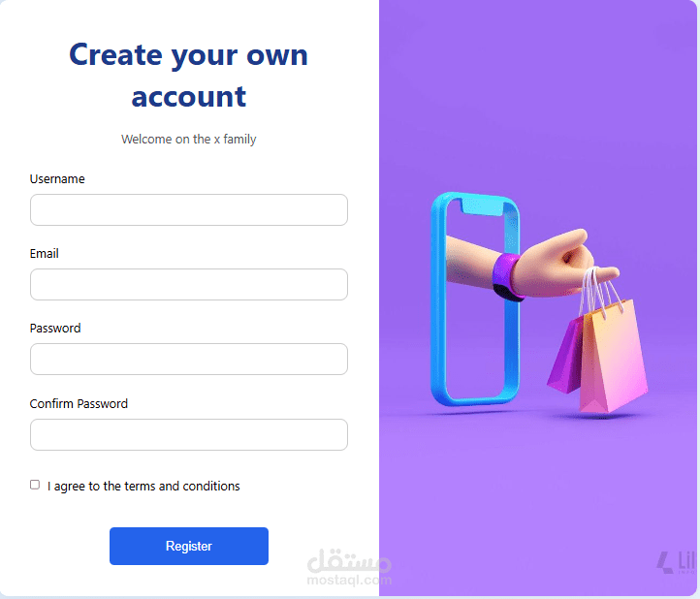This screenshot has height=599, width=700.
Task: Click the purple wristband on the arm
Action: coord(506,277)
